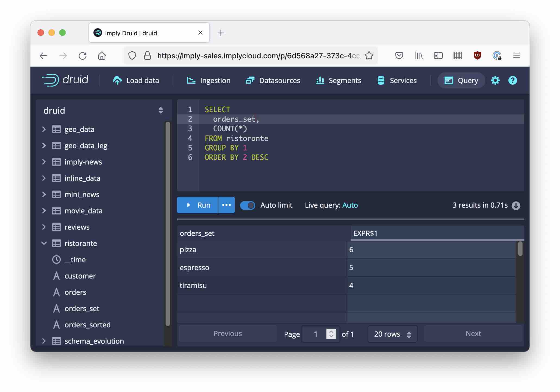The image size is (560, 392).
Task: Open the run options ellipsis button
Action: 226,205
